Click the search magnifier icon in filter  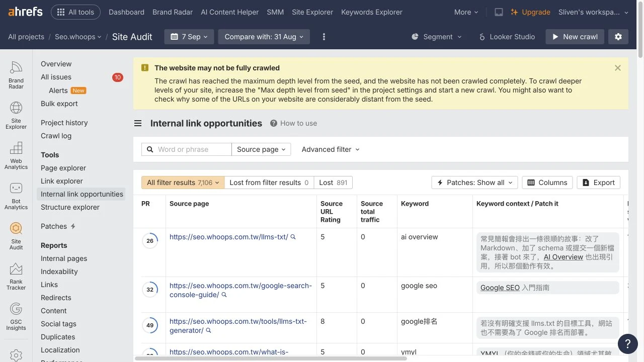click(150, 149)
